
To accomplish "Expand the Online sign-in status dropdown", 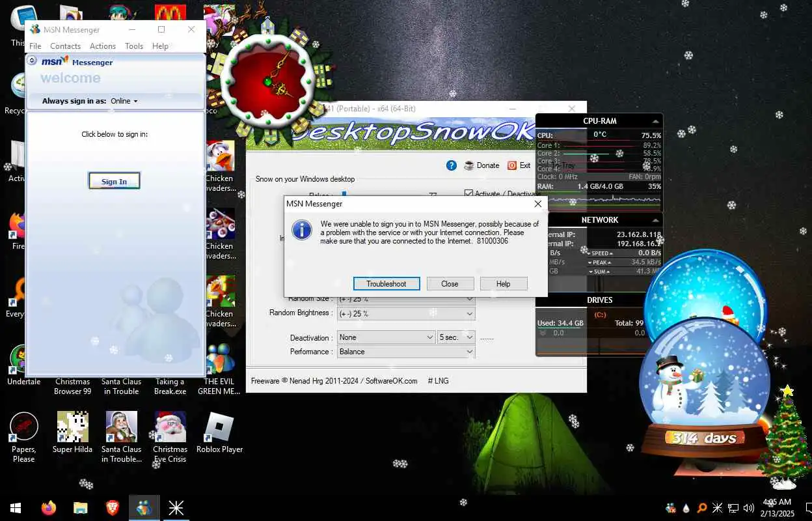I will (x=124, y=101).
